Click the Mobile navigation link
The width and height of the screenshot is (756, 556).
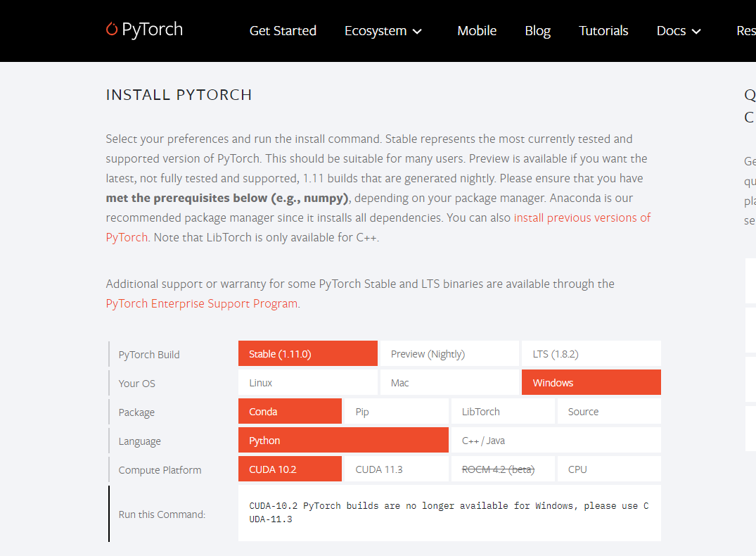tap(477, 30)
